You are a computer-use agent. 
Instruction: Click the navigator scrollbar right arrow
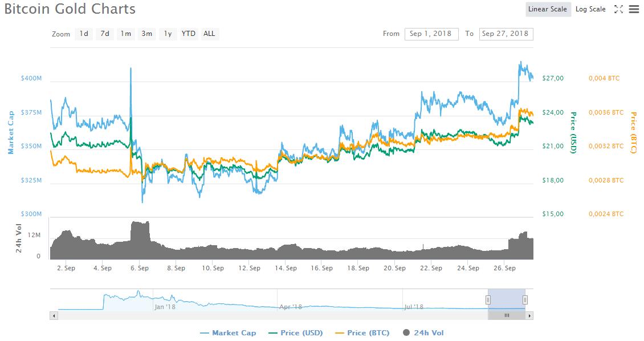click(529, 315)
